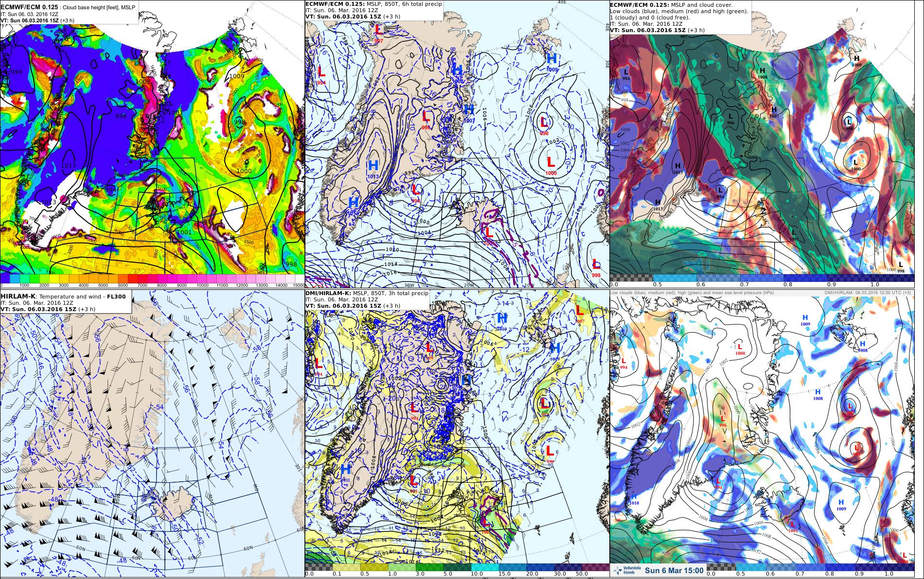Pick the 50.0 purple swatch in precipitation legend
Image resolution: width=924 pixels, height=579 pixels.
596,567
